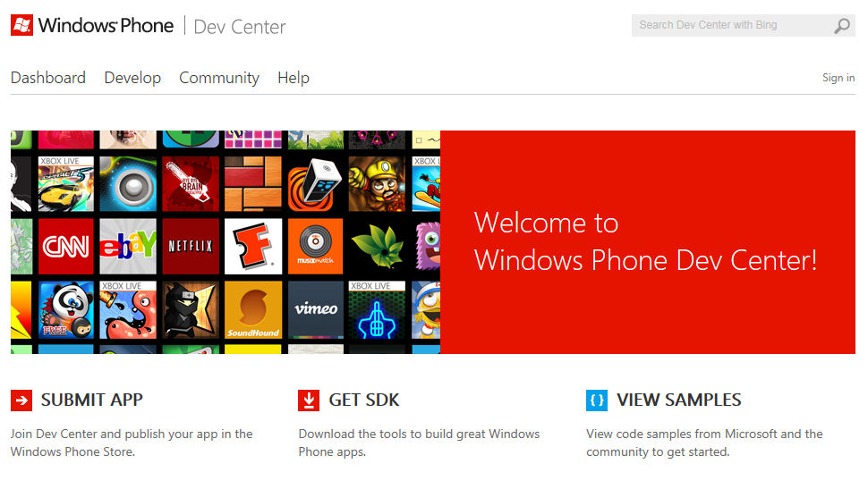This screenshot has height=489, width=868.
Task: Click the blue View Samples braces icon
Action: point(597,400)
